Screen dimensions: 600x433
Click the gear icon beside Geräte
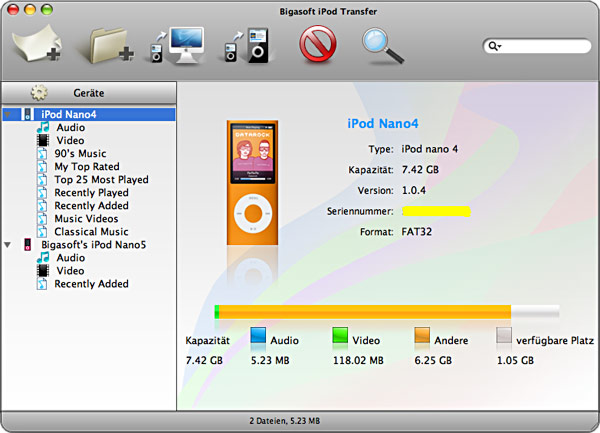pyautogui.click(x=39, y=93)
